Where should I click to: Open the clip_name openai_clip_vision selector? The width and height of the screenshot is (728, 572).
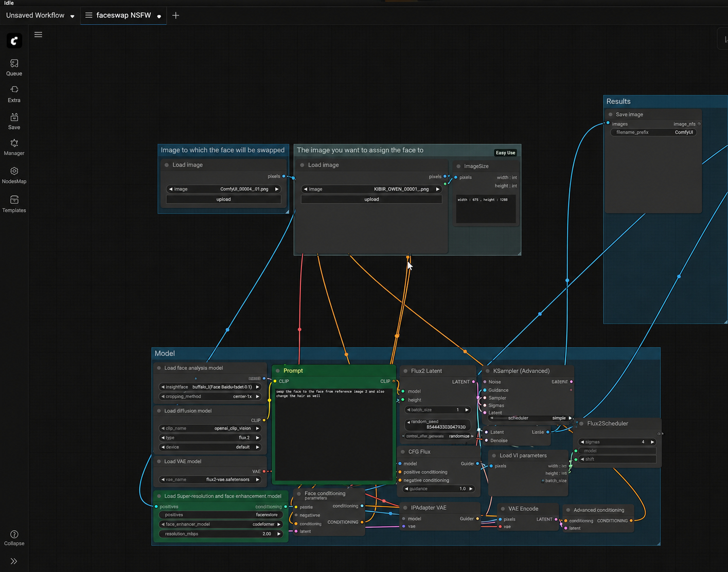click(210, 428)
